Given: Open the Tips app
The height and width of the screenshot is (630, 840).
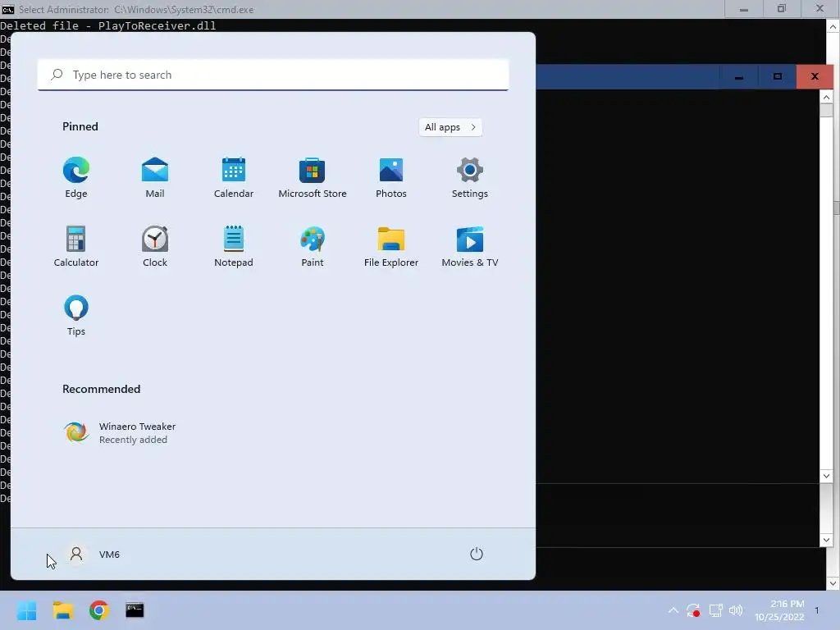Looking at the screenshot, I should 76,316.
